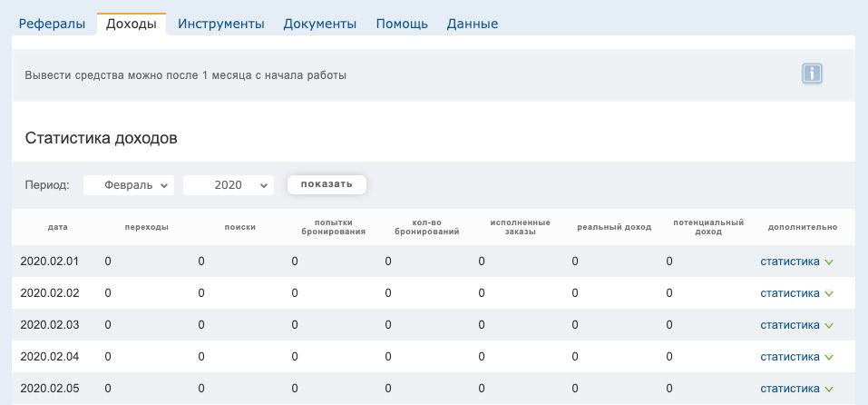Expand statistics arrow for 2020.02.03
Viewport: 868px width, 405px height.
click(828, 326)
